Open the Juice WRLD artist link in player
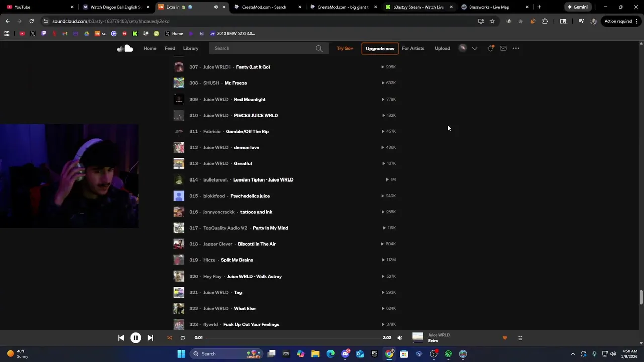 (x=439, y=335)
